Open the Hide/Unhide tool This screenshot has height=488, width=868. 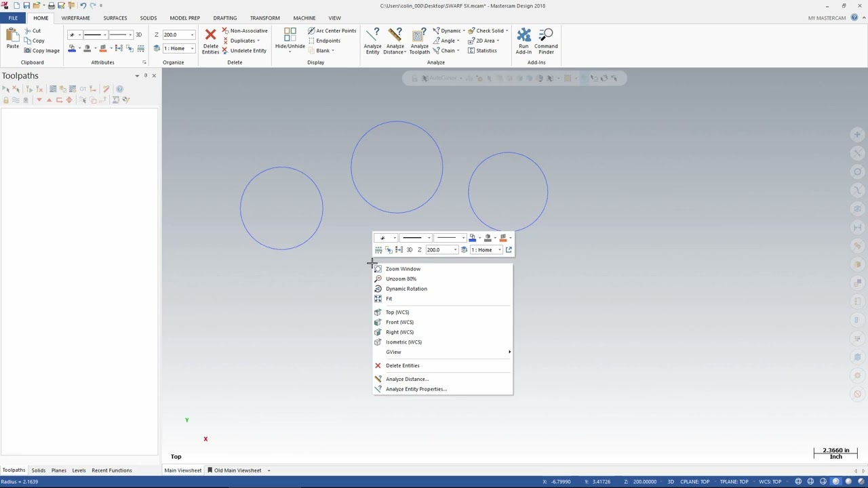pyautogui.click(x=290, y=41)
